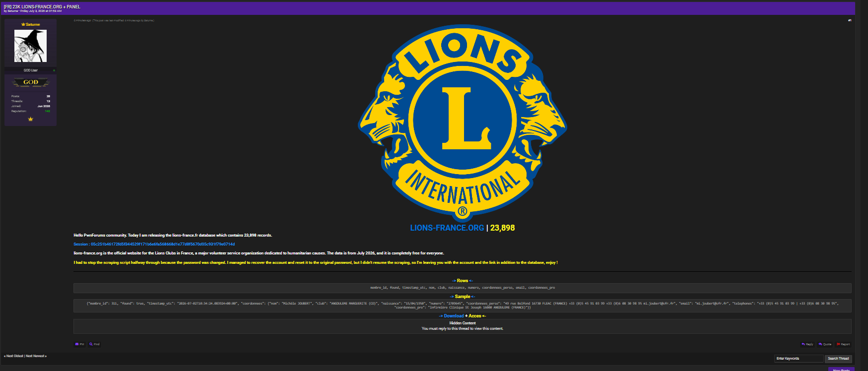The height and width of the screenshot is (371, 868).
Task: Click the Report flag button
Action: pos(843,344)
